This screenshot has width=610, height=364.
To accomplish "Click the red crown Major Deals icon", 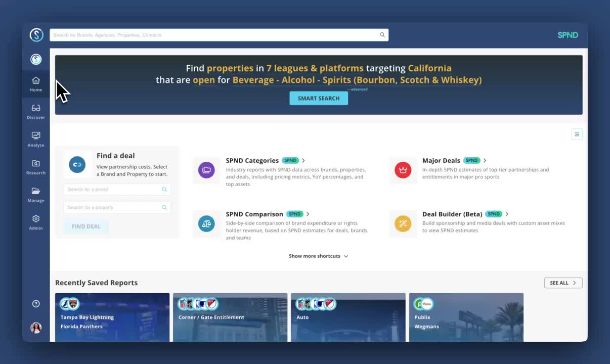I will pos(403,170).
